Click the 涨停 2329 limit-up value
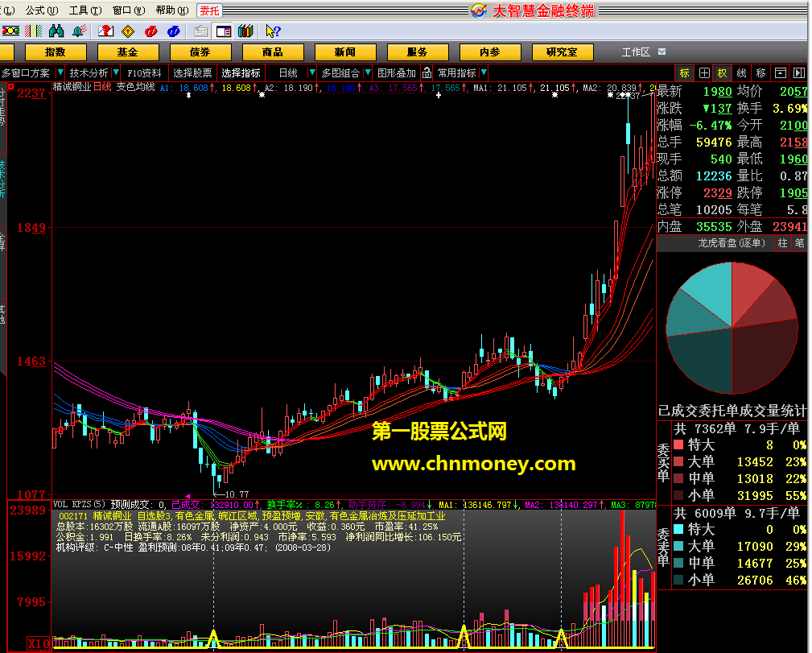 pyautogui.click(x=717, y=192)
